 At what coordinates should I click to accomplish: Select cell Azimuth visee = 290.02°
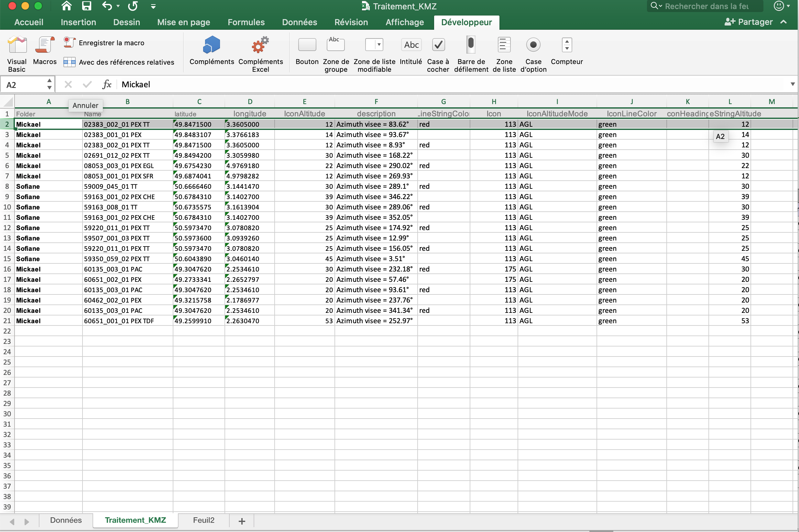376,165
